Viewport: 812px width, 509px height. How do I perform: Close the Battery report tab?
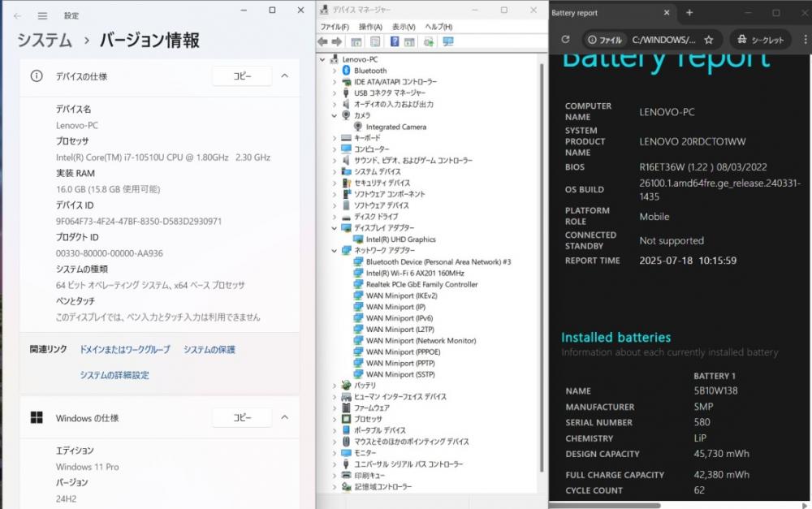[x=667, y=12]
